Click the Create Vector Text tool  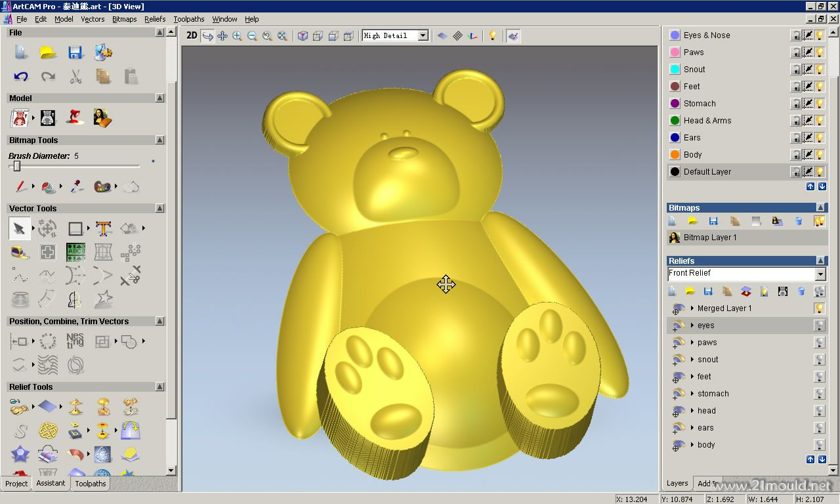click(103, 228)
